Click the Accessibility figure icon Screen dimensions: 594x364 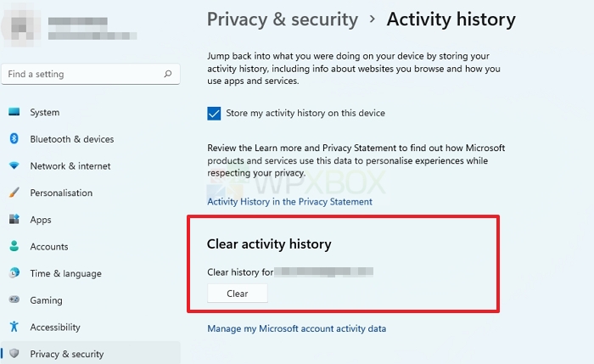coord(14,327)
